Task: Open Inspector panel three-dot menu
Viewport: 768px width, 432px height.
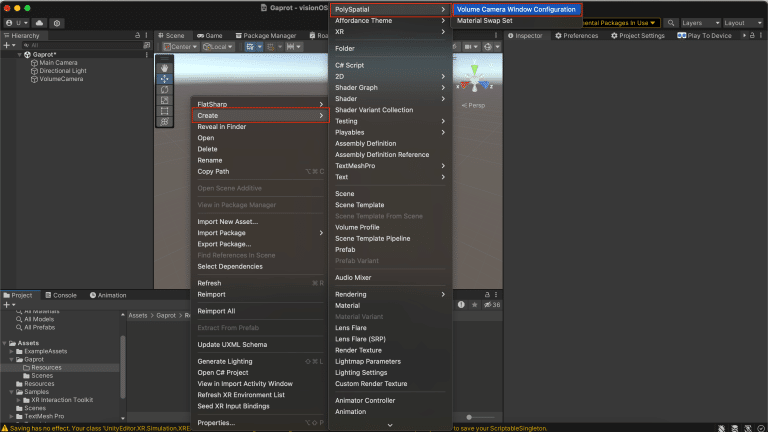Action: [x=761, y=35]
